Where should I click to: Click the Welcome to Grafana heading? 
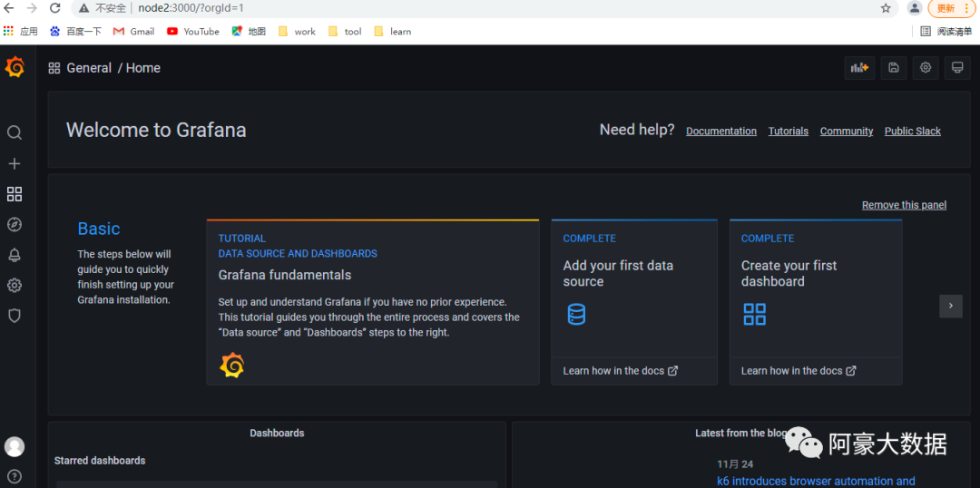point(156,130)
